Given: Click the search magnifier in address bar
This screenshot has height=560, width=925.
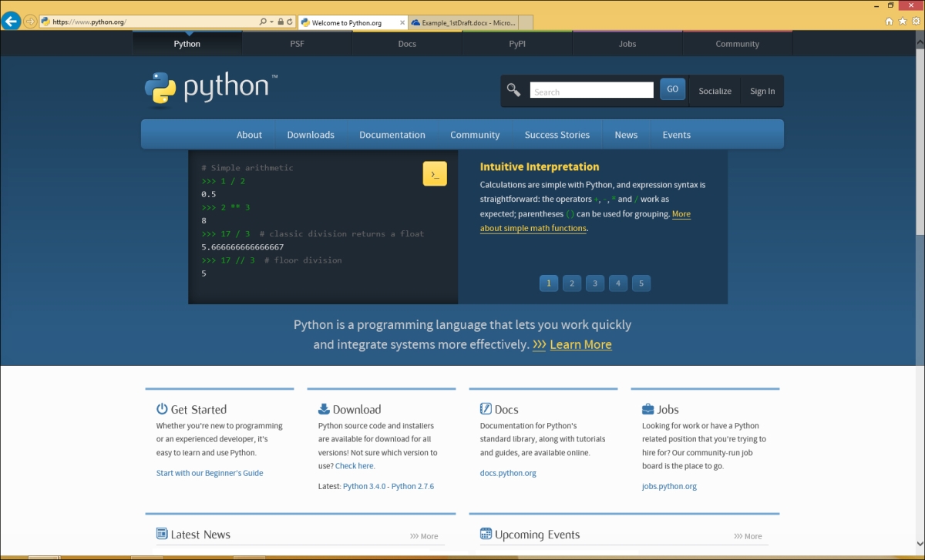Looking at the screenshot, I should pos(263,22).
